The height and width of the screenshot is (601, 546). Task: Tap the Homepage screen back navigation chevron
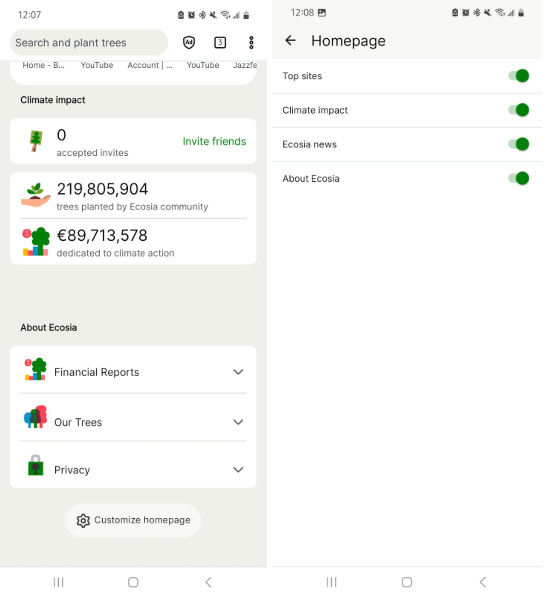(483, 582)
